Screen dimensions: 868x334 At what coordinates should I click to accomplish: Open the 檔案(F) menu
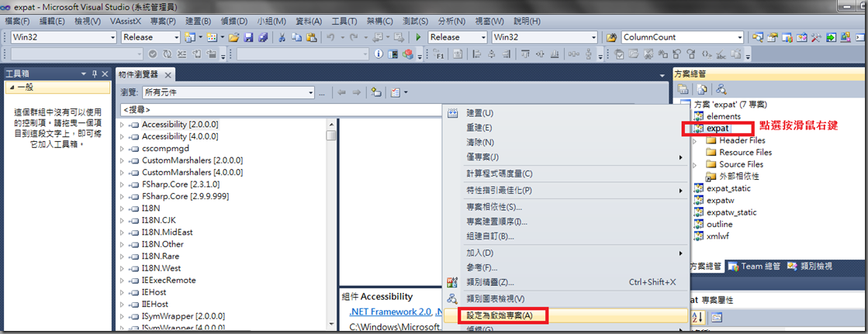[17, 21]
